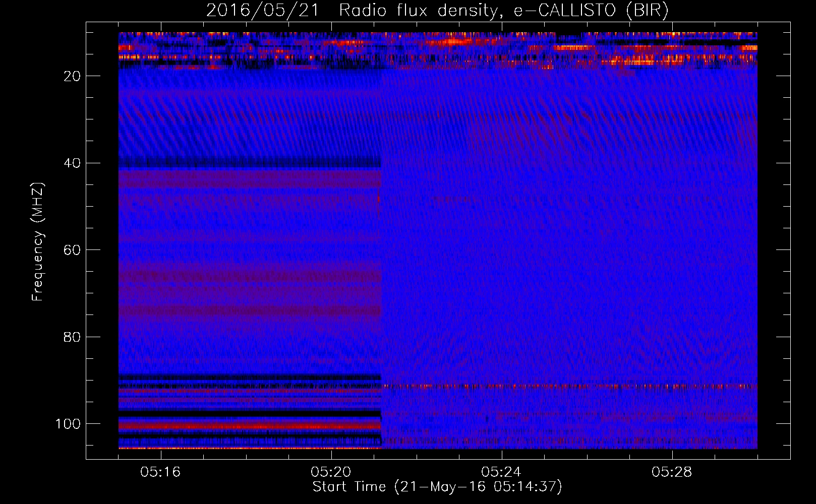Click the '40' frequency tick label
This screenshot has width=816, height=504.
[72, 163]
